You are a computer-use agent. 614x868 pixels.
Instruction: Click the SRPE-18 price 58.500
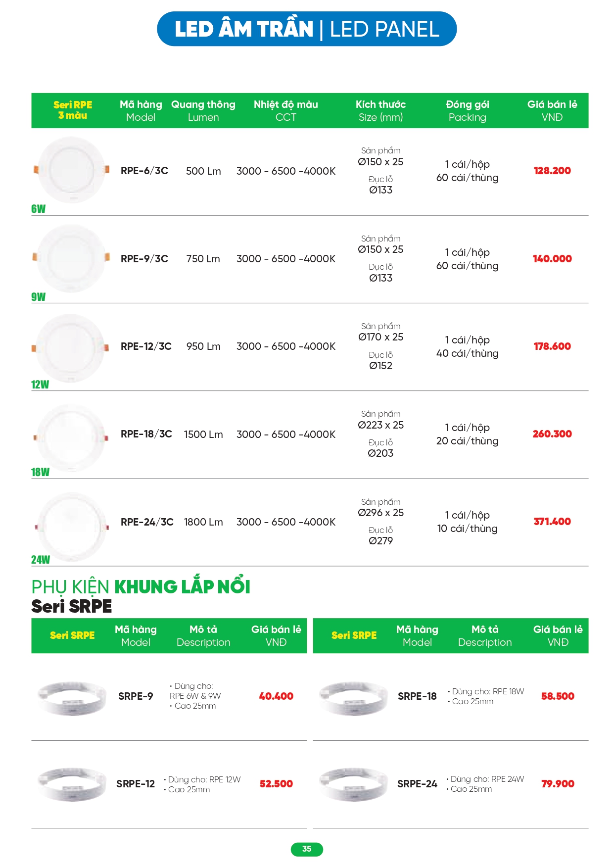pos(558,696)
